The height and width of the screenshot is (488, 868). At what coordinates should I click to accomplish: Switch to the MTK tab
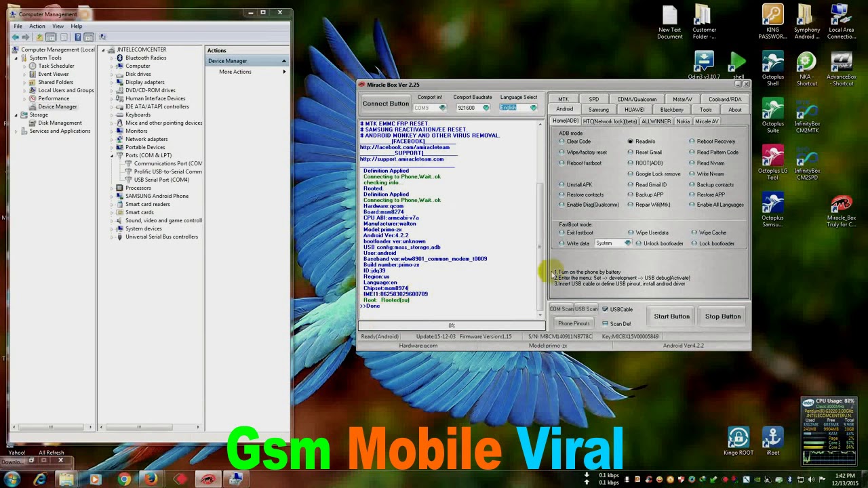[563, 100]
